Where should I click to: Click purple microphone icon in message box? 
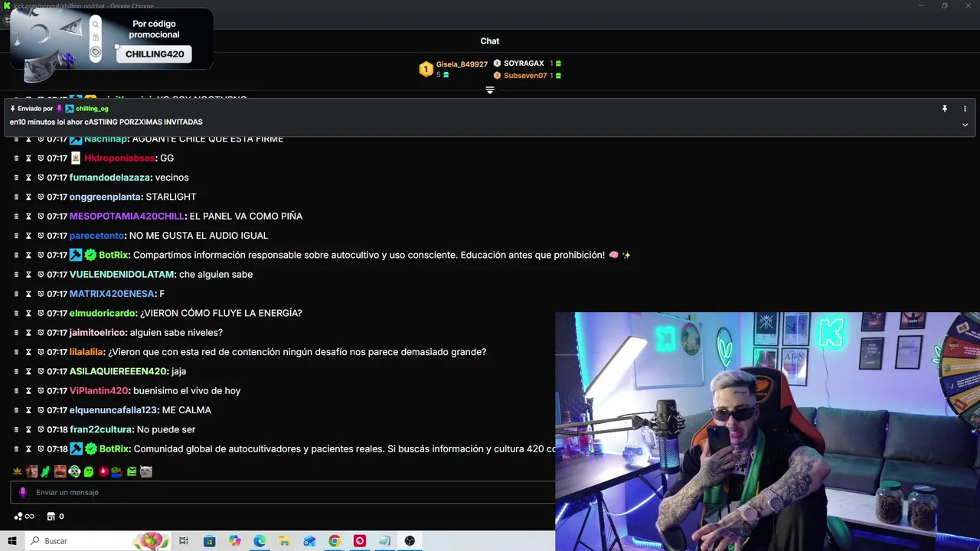[x=23, y=493]
